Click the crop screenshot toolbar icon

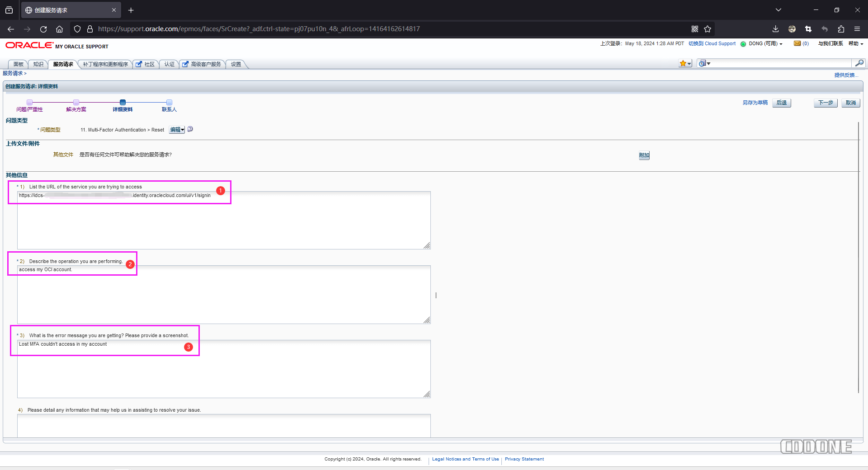pyautogui.click(x=808, y=29)
